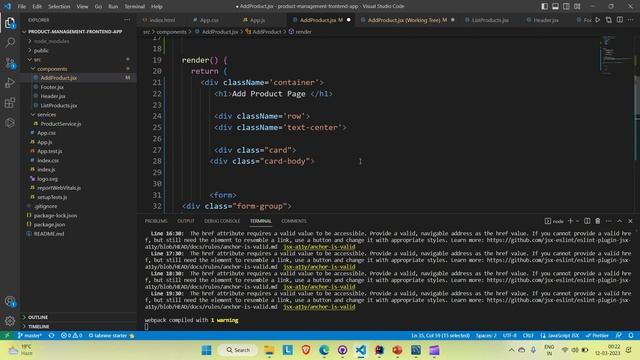The width and height of the screenshot is (640, 360).
Task: Open terminal panel more actions
Action: (x=609, y=221)
